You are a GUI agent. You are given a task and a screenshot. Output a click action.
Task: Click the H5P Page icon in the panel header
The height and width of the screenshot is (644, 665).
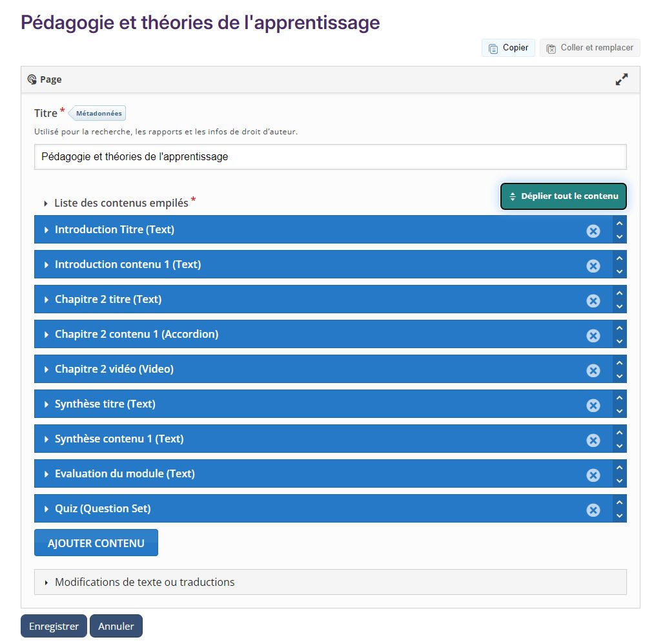[x=32, y=79]
